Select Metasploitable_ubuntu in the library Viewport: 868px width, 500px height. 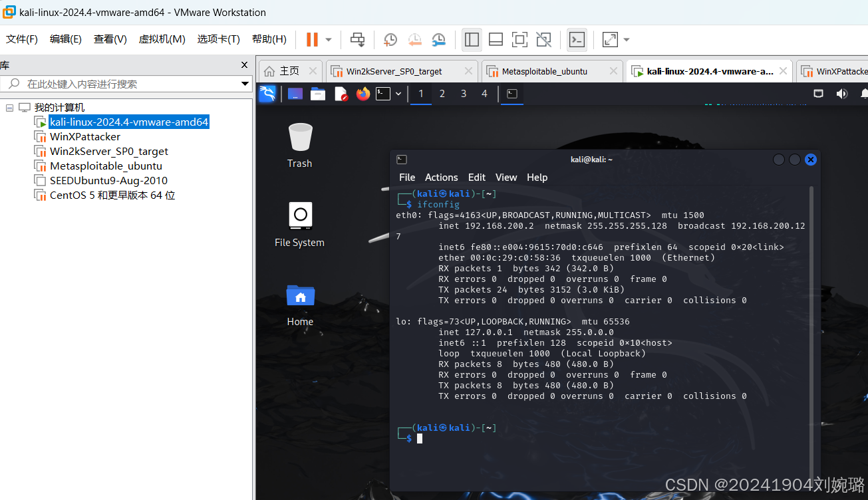(x=106, y=166)
